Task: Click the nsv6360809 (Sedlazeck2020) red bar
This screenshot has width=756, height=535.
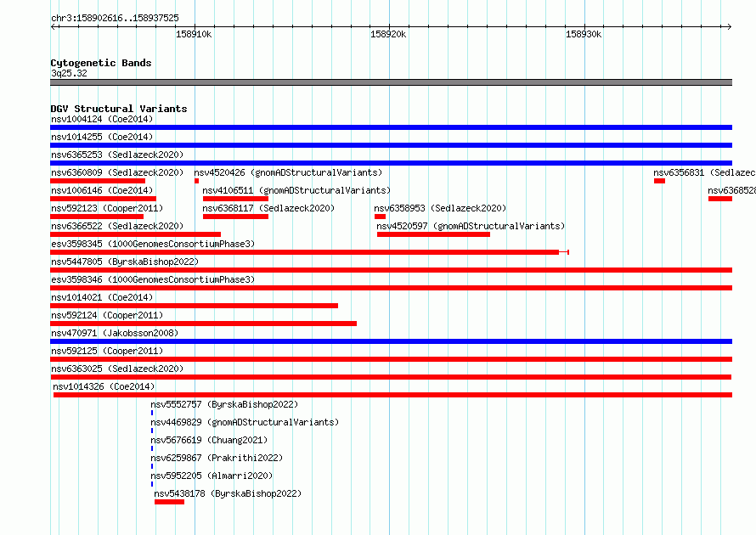Action: tap(98, 181)
